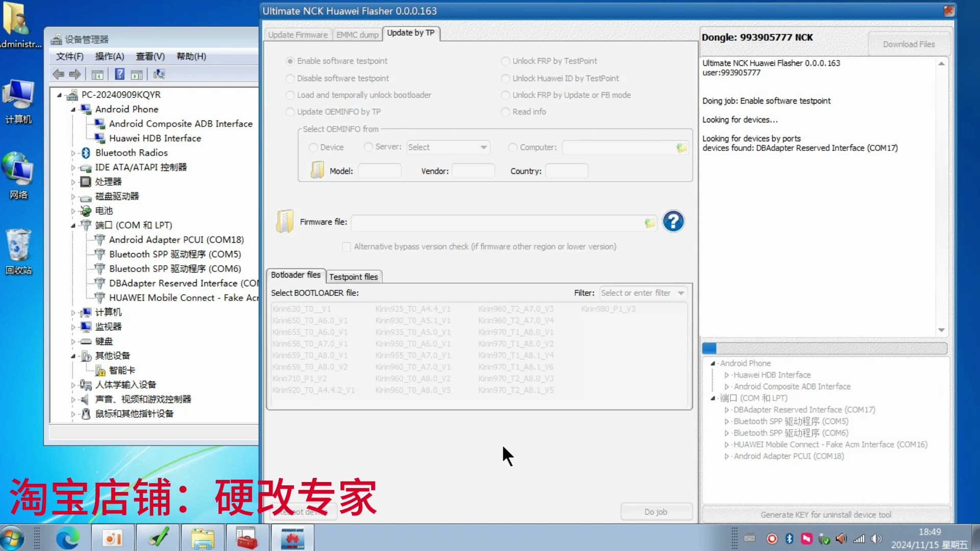The image size is (980, 551).
Task: Click the network signal tray icon
Action: click(859, 539)
